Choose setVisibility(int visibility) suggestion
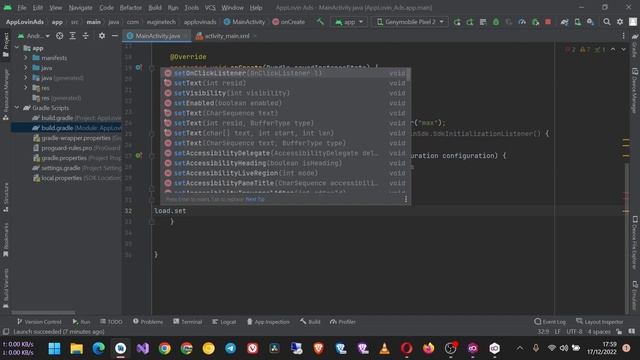 [x=285, y=93]
